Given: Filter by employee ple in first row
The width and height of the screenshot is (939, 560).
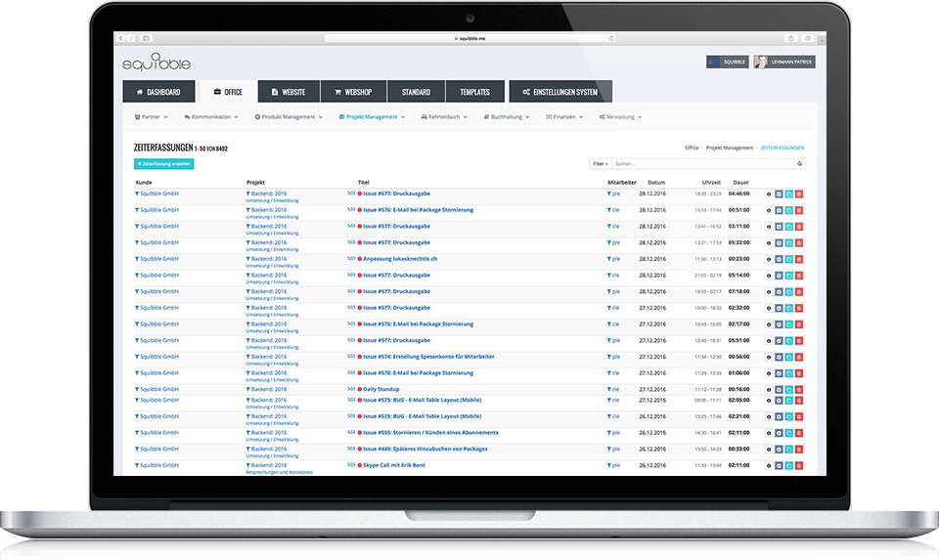Looking at the screenshot, I should coord(614,194).
